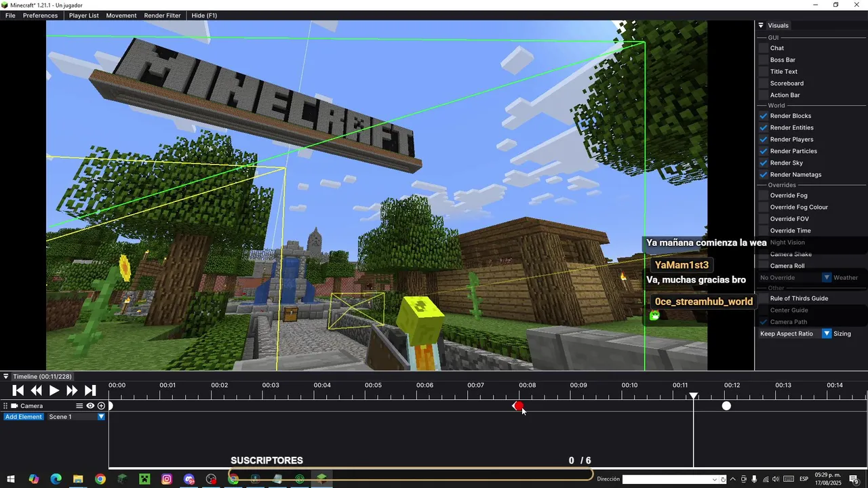Open the File menu

point(10,15)
